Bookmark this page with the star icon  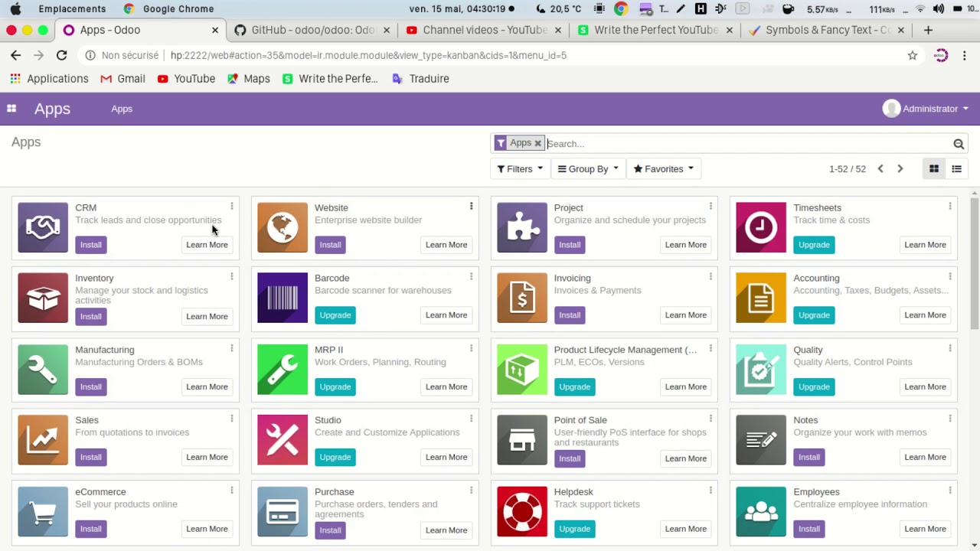point(913,55)
